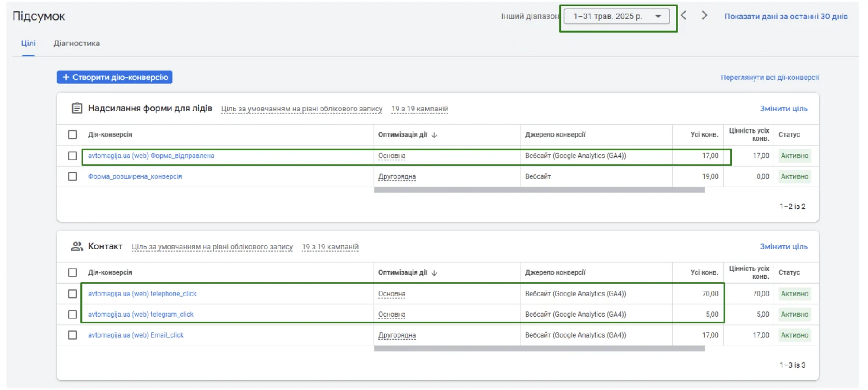Viewport: 868px width, 390px height.
Task: Click Усі конв. header in Контакт table
Action: (x=704, y=272)
